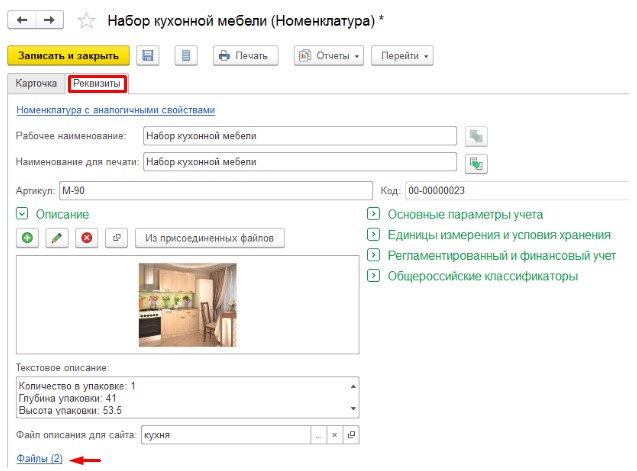Click the text description scroll down arrow
This screenshot has height=471, width=637.
353,408
